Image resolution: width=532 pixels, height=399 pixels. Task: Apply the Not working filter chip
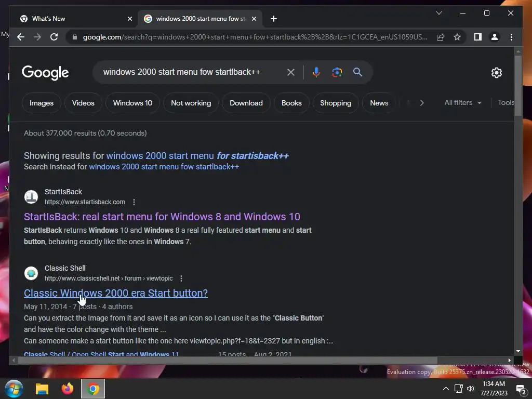coord(191,103)
